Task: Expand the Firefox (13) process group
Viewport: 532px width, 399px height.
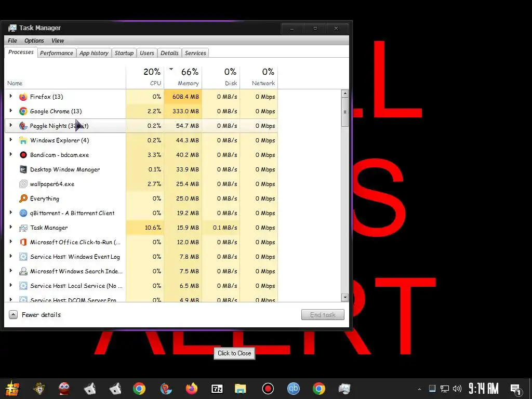Action: pyautogui.click(x=11, y=96)
